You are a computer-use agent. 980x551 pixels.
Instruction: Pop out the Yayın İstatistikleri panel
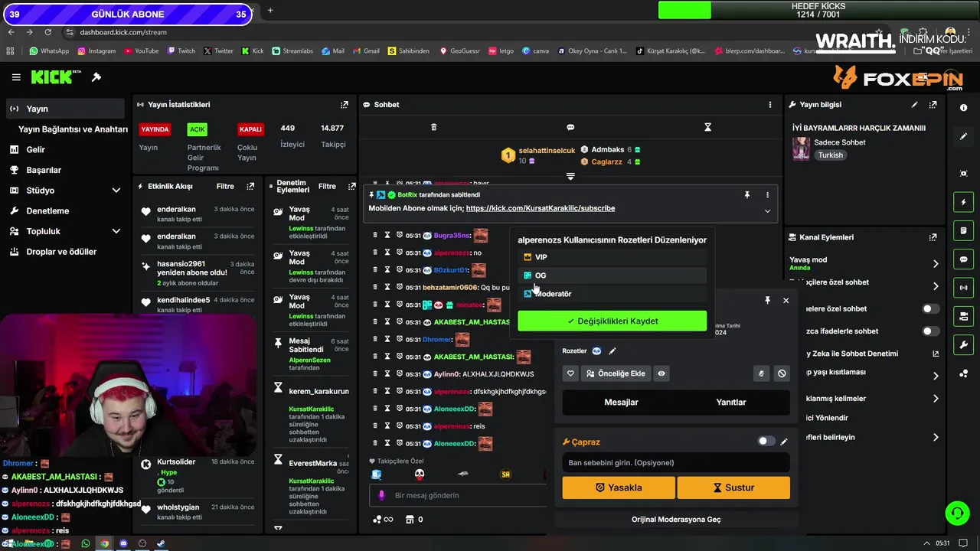point(345,105)
